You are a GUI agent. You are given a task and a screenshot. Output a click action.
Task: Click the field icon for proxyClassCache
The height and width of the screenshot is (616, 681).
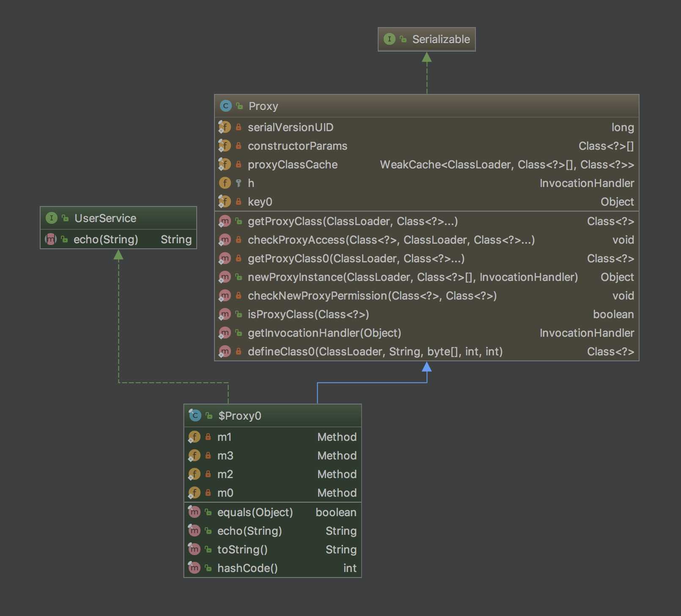click(224, 164)
